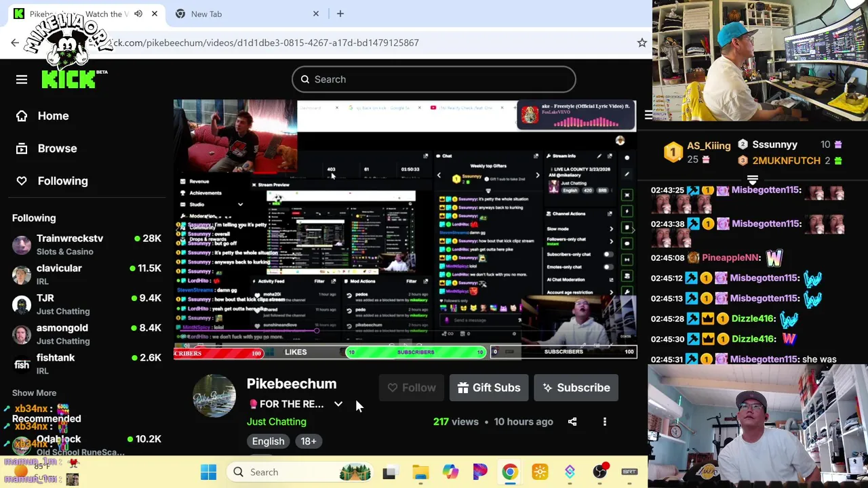868x488 pixels.
Task: Open asmongold channel from Following list
Action: 87,334
